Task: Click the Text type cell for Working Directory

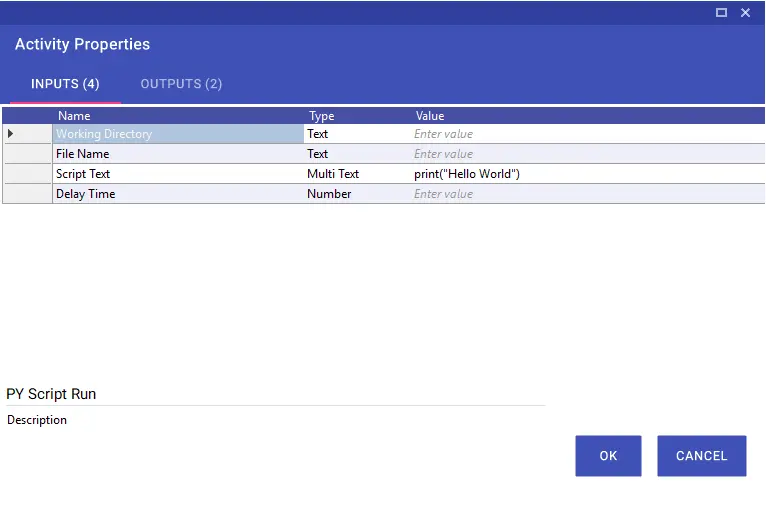Action: pos(357,134)
